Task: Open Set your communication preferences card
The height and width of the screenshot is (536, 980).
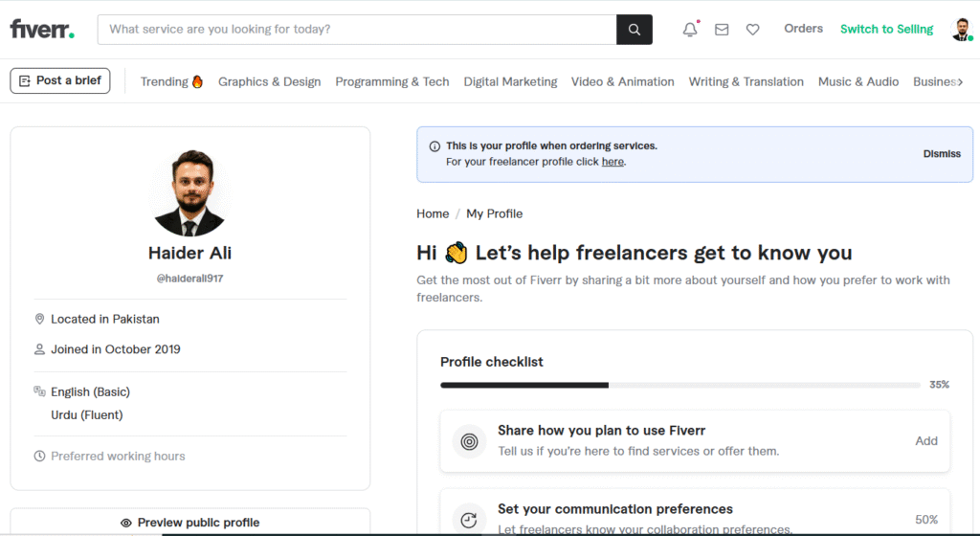Action: coord(695,512)
